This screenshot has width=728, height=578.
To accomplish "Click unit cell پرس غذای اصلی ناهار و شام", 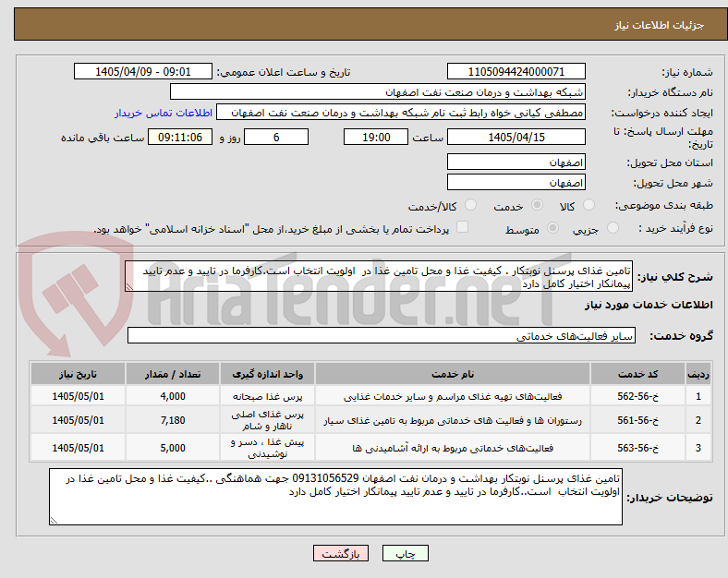I will [267, 420].
